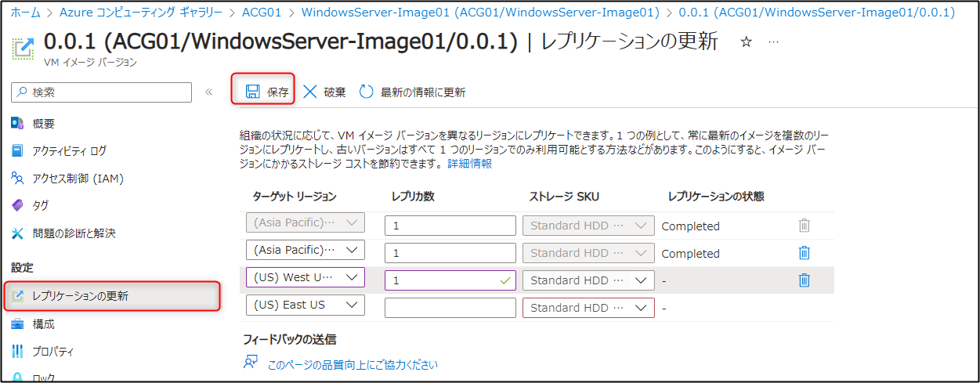Delete the West US row via trash icon
Viewport: 980px width, 383px height.
click(804, 280)
